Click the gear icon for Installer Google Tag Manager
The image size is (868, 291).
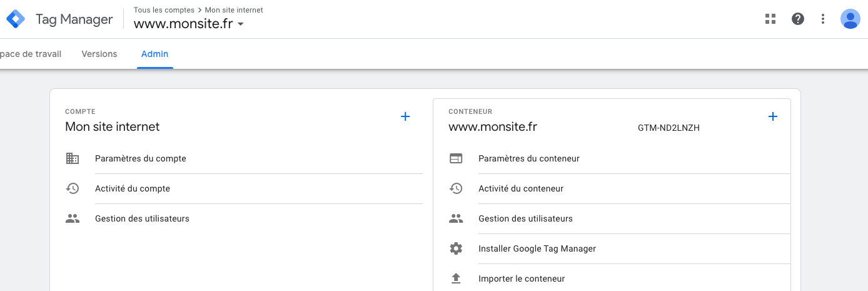(x=456, y=248)
